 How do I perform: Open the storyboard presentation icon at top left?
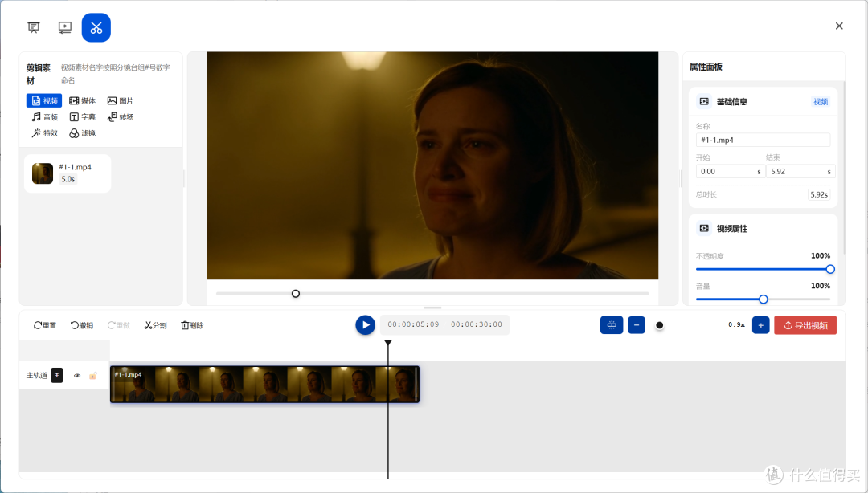(34, 27)
